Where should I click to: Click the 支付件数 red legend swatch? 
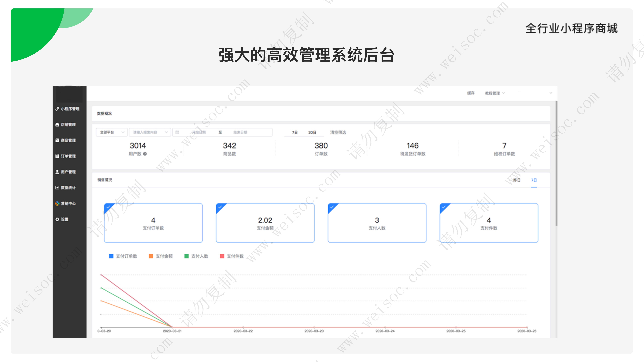(x=222, y=256)
